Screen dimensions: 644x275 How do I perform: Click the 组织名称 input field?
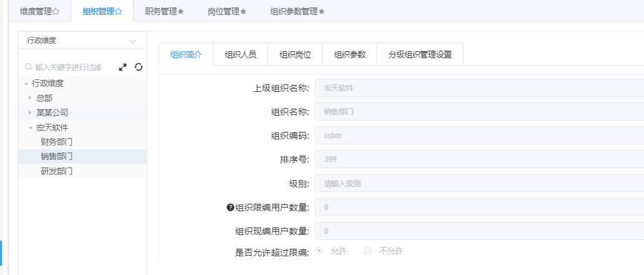pyautogui.click(x=479, y=112)
